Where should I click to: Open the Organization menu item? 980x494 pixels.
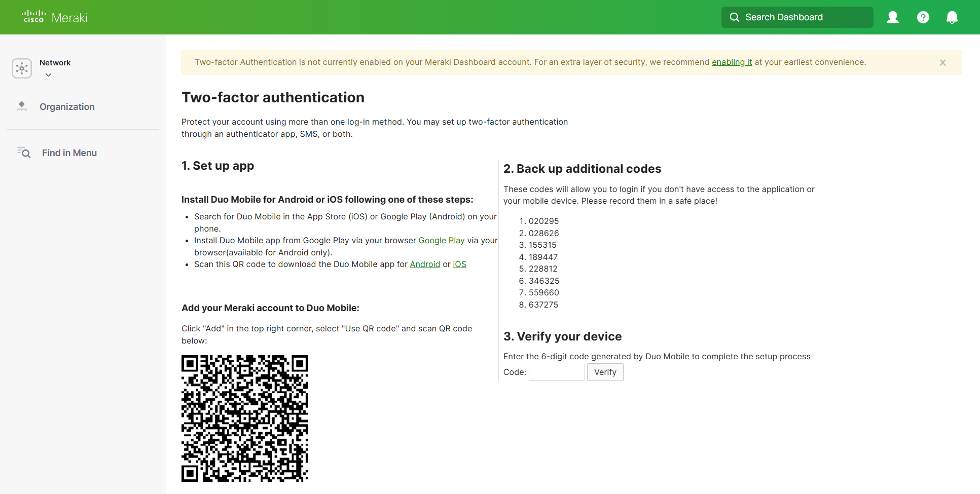[67, 107]
